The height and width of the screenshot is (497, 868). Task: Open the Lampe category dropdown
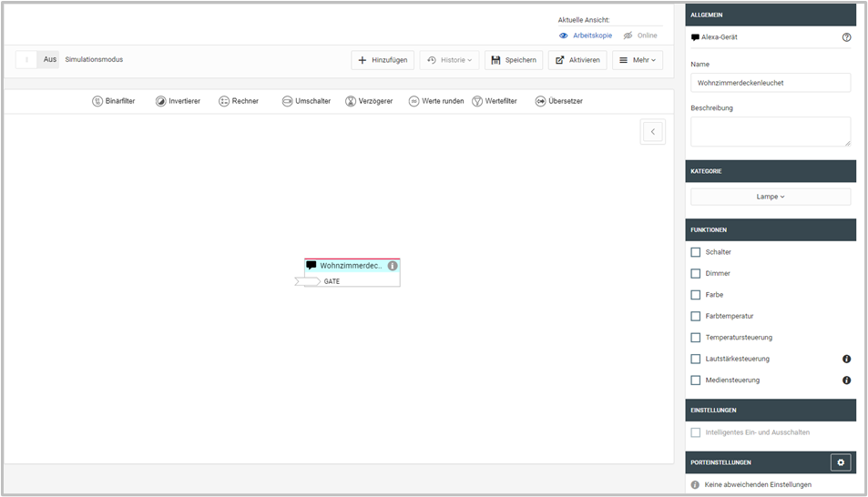[x=770, y=197]
